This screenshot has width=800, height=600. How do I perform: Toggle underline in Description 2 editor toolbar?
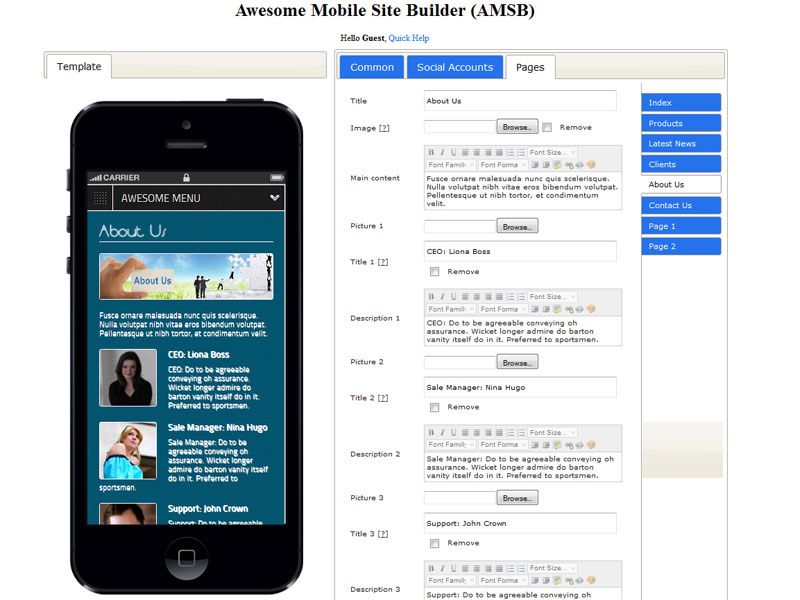[x=454, y=432]
